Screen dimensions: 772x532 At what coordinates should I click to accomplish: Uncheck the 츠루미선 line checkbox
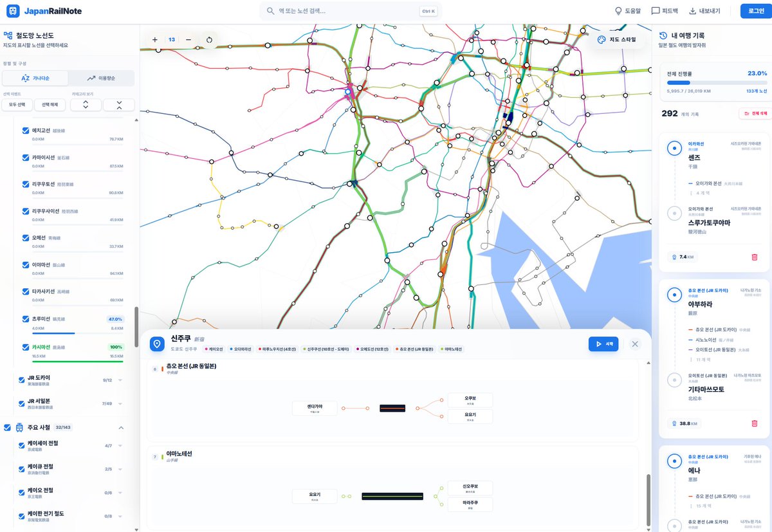[x=25, y=319]
